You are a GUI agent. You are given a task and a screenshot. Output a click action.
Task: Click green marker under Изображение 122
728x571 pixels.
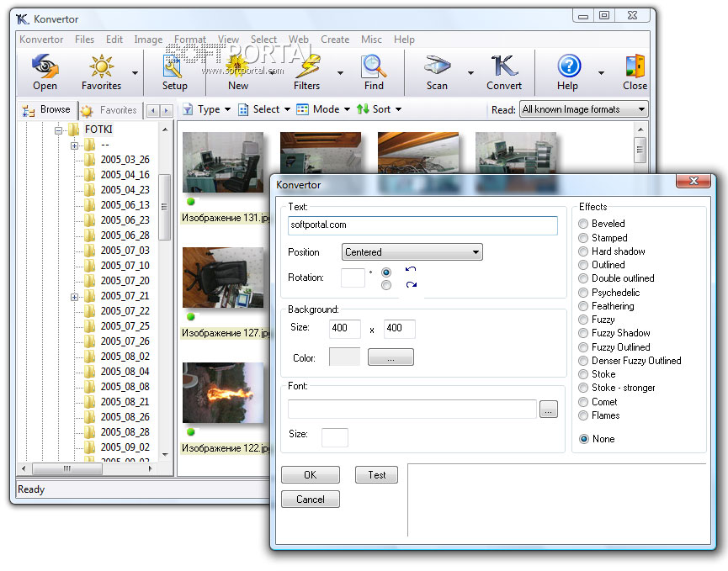click(x=190, y=432)
